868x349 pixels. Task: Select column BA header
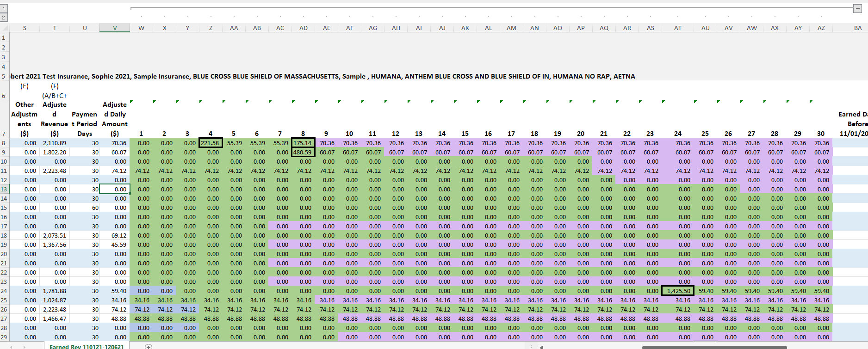point(857,28)
